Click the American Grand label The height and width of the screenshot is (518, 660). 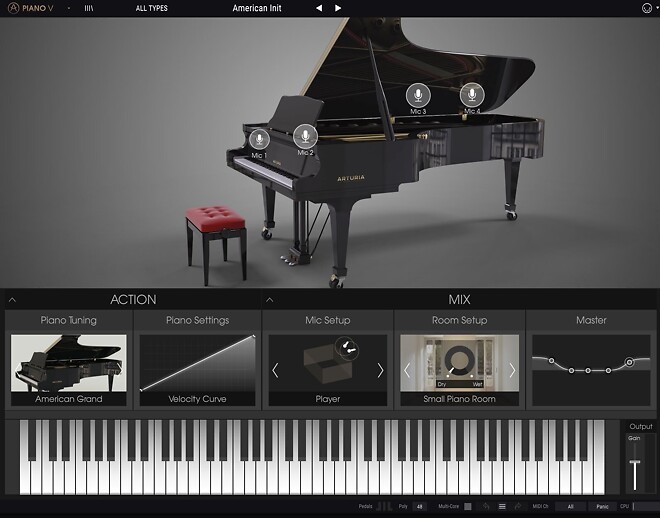coord(69,399)
